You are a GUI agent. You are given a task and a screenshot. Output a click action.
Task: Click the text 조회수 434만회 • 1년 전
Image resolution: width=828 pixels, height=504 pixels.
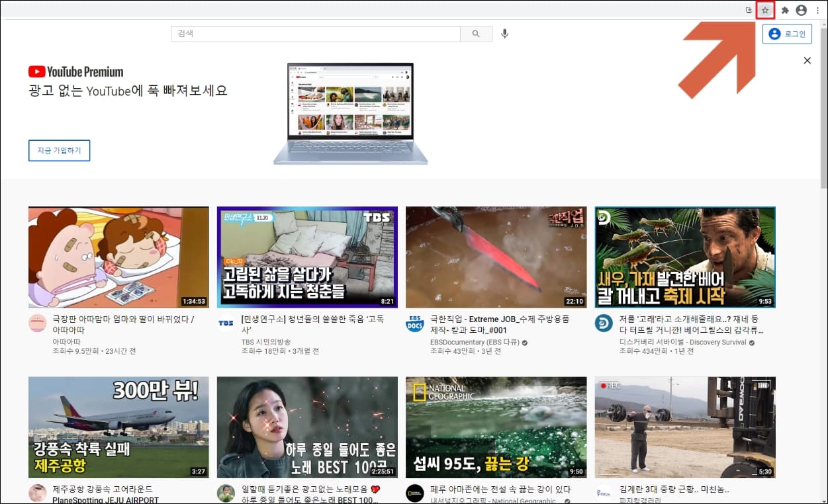pyautogui.click(x=657, y=351)
